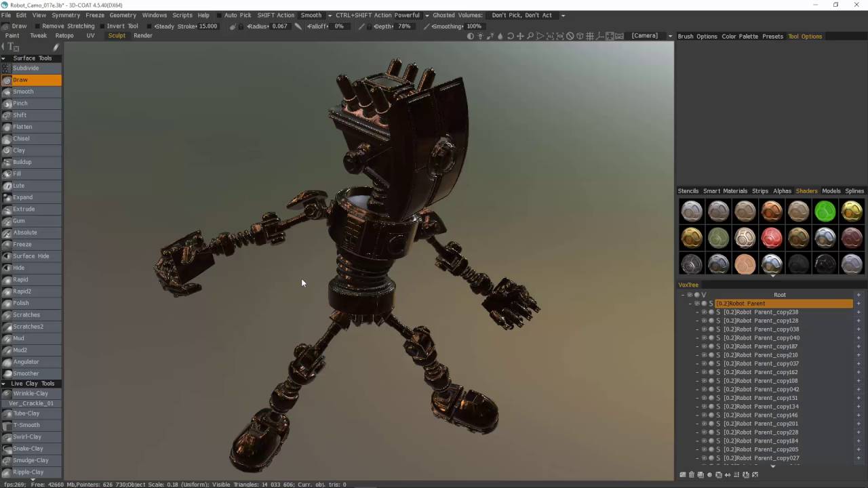Open the Symmetry menu
Viewport: 868px width, 488px height.
(66, 15)
